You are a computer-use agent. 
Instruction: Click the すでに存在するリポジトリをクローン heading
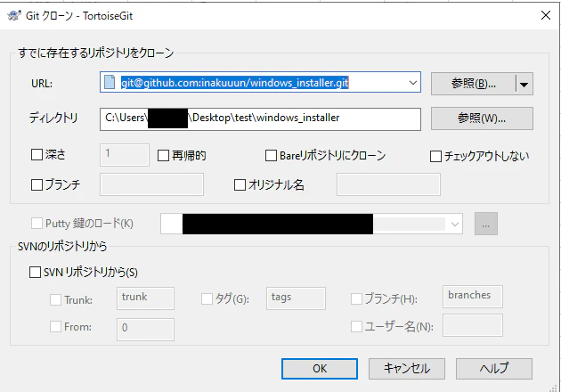pyautogui.click(x=96, y=53)
